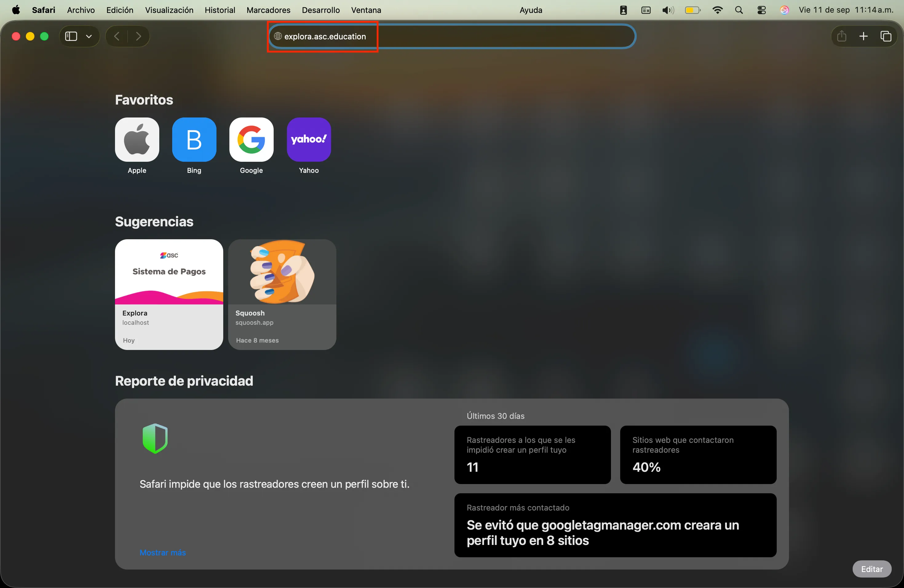
Task: Open the Historial menu
Action: click(220, 10)
